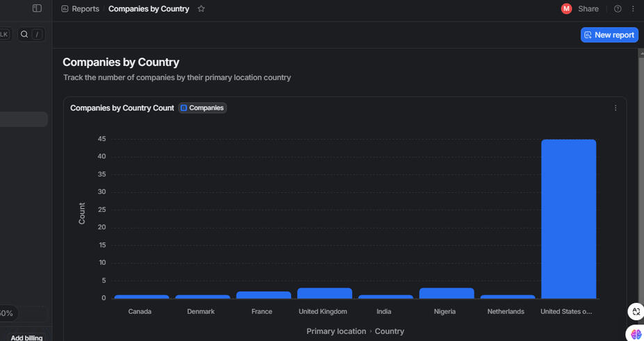
Task: Collapse the sidebar with the panel icon
Action: 37,8
